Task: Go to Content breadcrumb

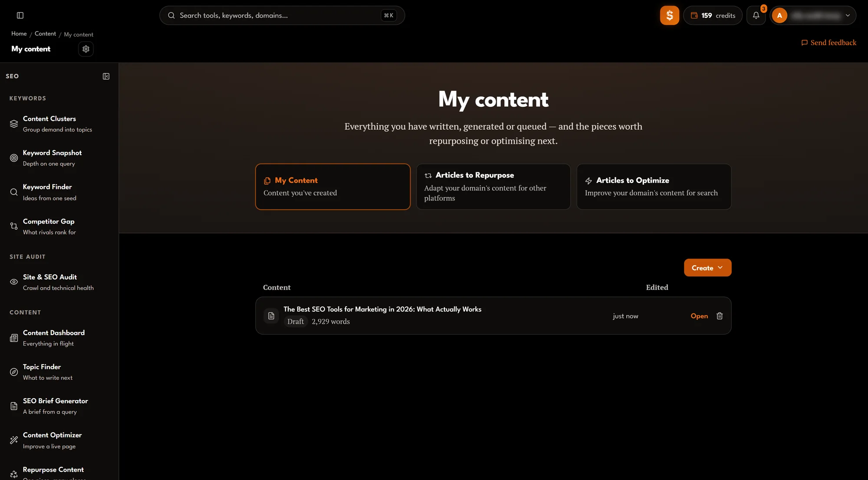Action: 45,33
